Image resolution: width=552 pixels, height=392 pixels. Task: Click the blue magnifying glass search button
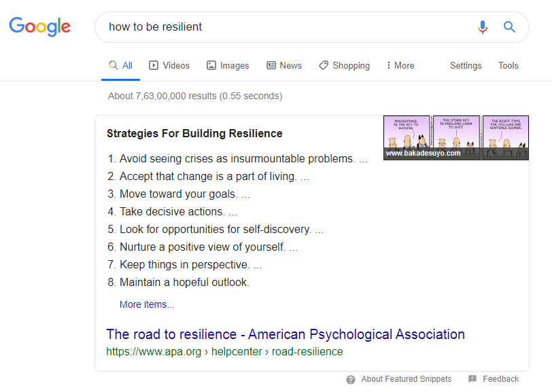pos(509,26)
